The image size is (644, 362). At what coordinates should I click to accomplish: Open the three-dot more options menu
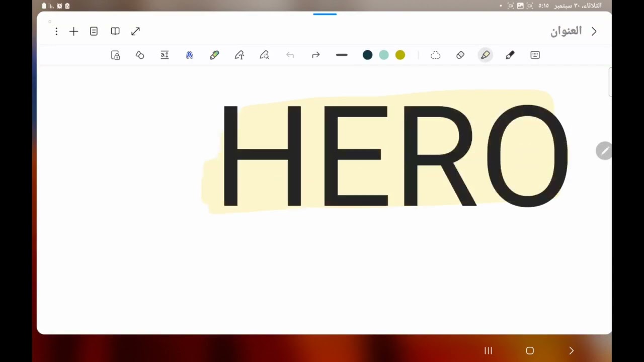(56, 31)
